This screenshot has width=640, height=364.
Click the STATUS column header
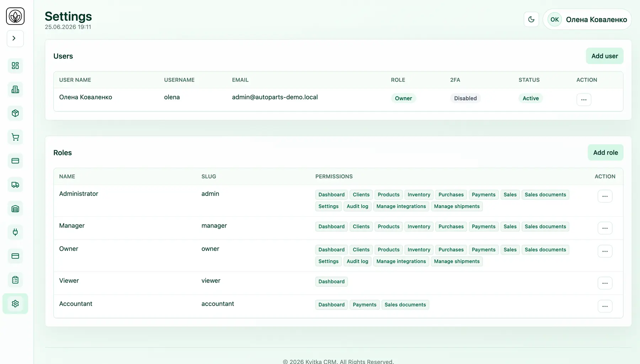529,80
